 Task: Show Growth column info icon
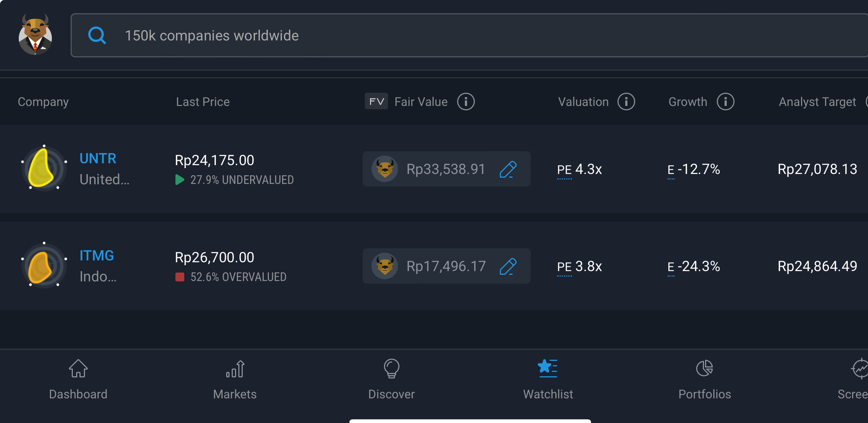coord(725,102)
